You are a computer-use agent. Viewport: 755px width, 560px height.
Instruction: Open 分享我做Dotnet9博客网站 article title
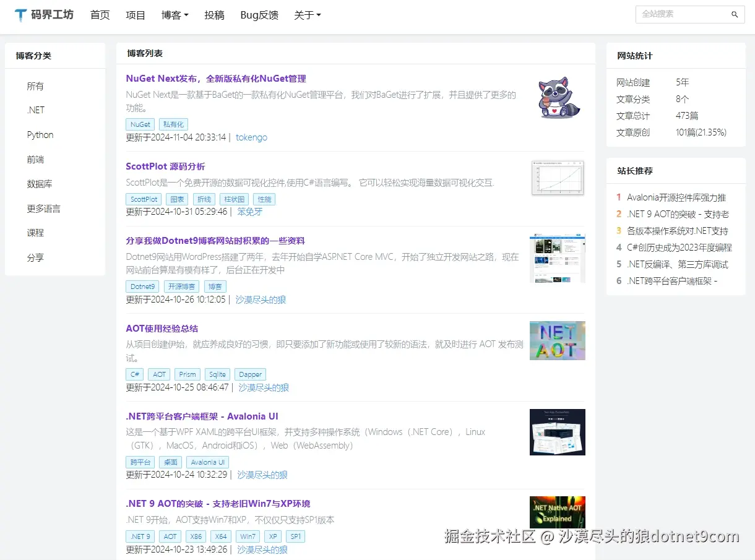pos(215,241)
